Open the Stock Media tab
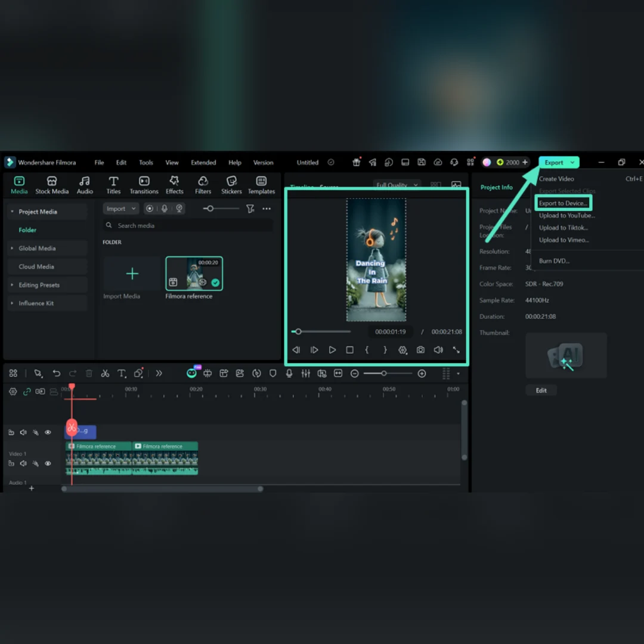The image size is (644, 644). 52,185
